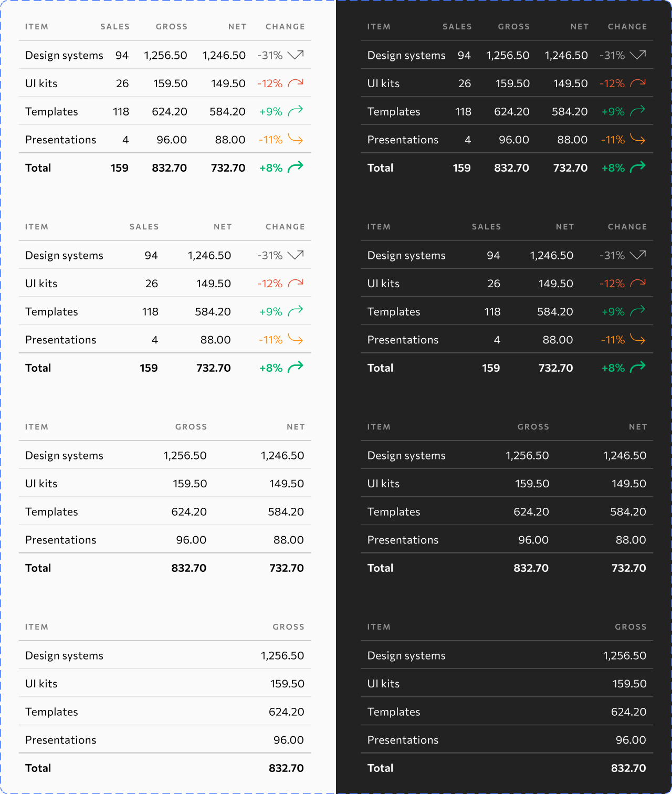Click red arrow beside -12% in dark four-column table

[x=637, y=283]
